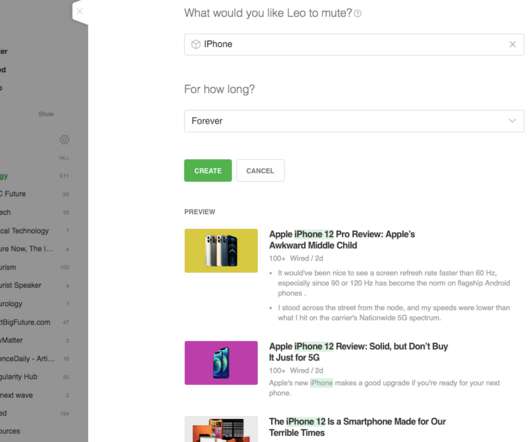Click 'I stood across the street' bullet
Image resolution: width=530 pixels, height=442 pixels.
click(394, 313)
